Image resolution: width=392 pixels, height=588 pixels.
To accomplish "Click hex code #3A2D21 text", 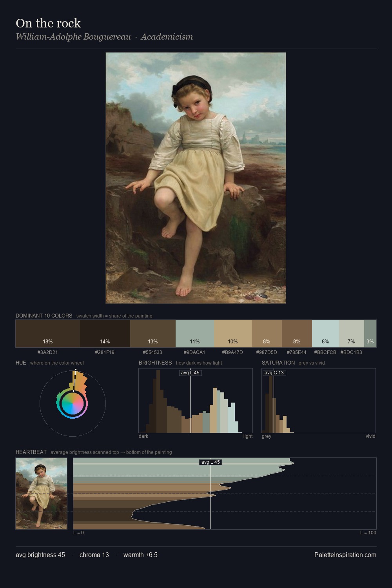I will (47, 352).
